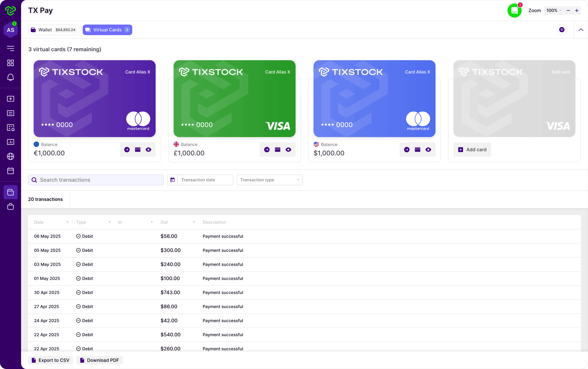Open the Type column filter arrow
Viewport: 588px width, 369px height.
[110, 222]
